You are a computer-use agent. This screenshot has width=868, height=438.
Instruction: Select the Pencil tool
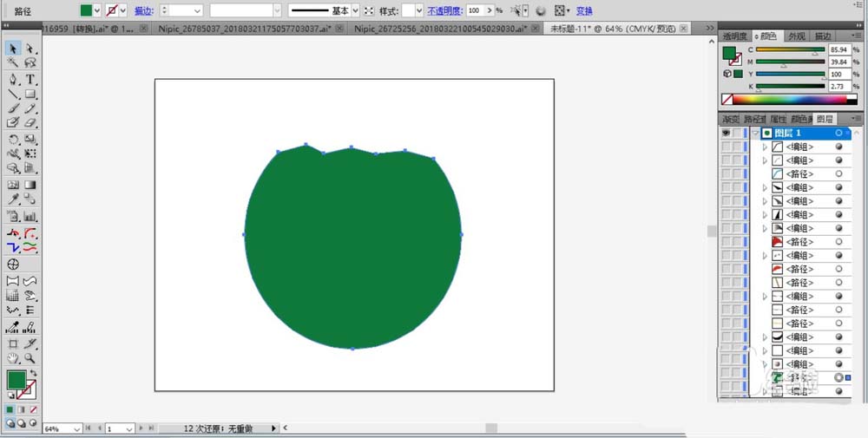click(x=30, y=108)
